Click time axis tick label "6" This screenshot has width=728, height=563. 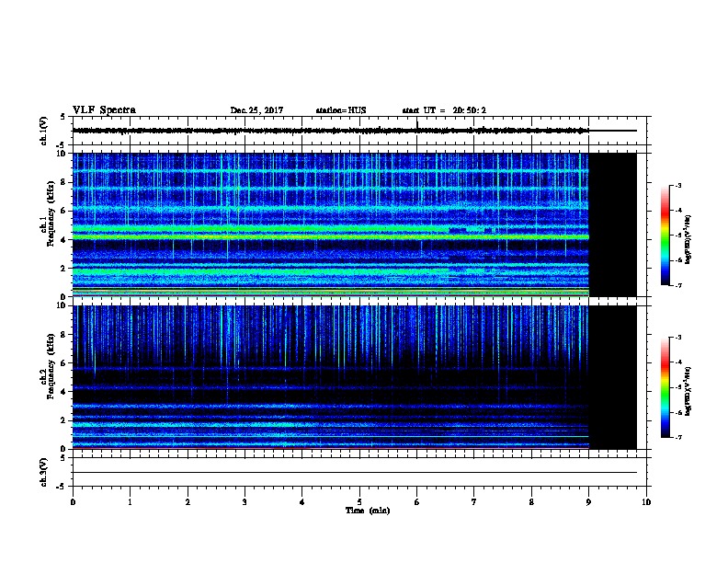click(x=417, y=502)
